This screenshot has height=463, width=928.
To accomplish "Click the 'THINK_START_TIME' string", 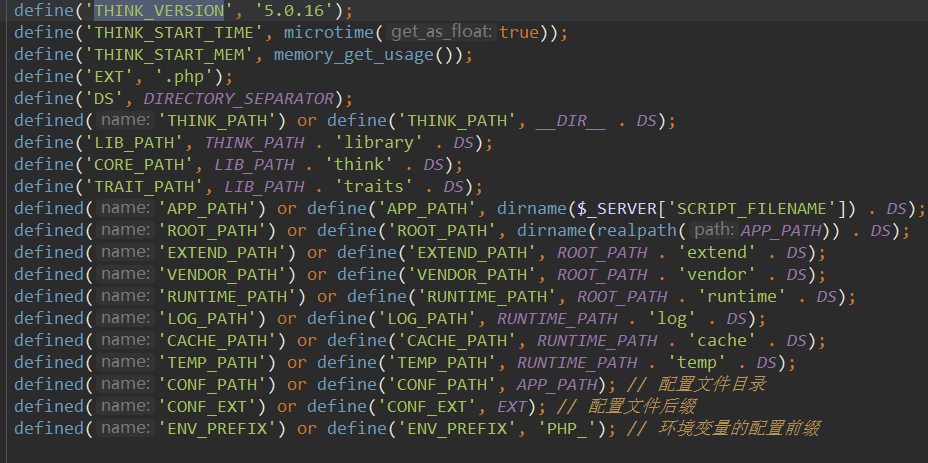I will coord(174,33).
